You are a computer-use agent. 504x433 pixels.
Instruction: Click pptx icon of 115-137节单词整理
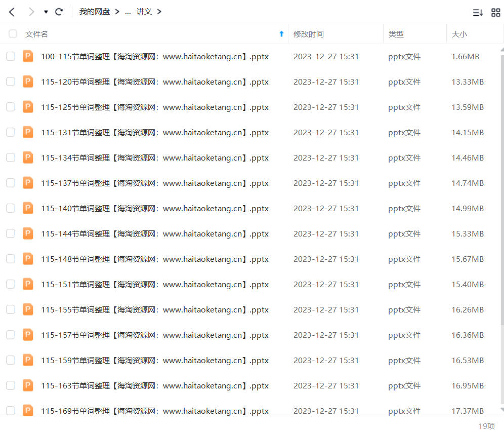[28, 183]
